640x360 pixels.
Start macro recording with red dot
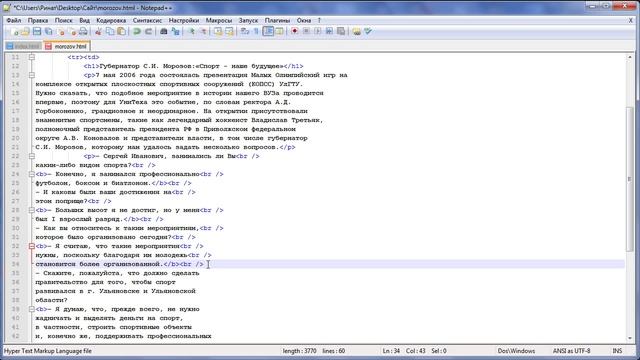(294, 32)
